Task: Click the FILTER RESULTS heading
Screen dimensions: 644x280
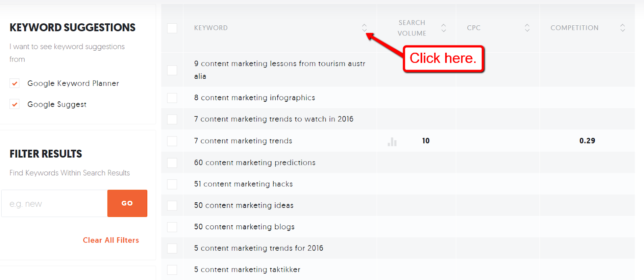Action: pos(46,154)
